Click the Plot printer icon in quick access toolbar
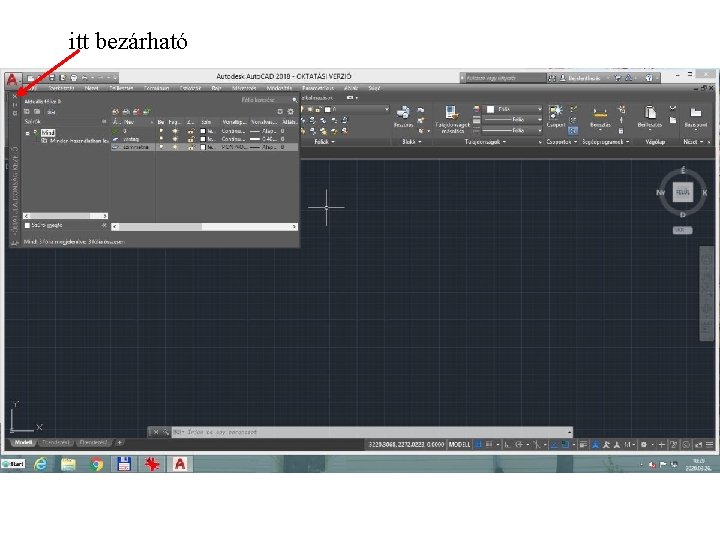Image resolution: width=720 pixels, height=540 pixels. pyautogui.click(x=74, y=78)
